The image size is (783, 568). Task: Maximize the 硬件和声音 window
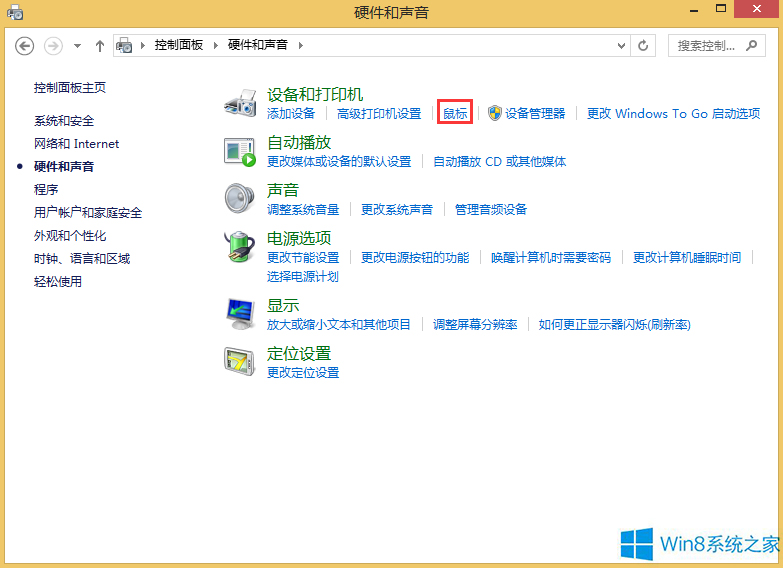point(721,9)
